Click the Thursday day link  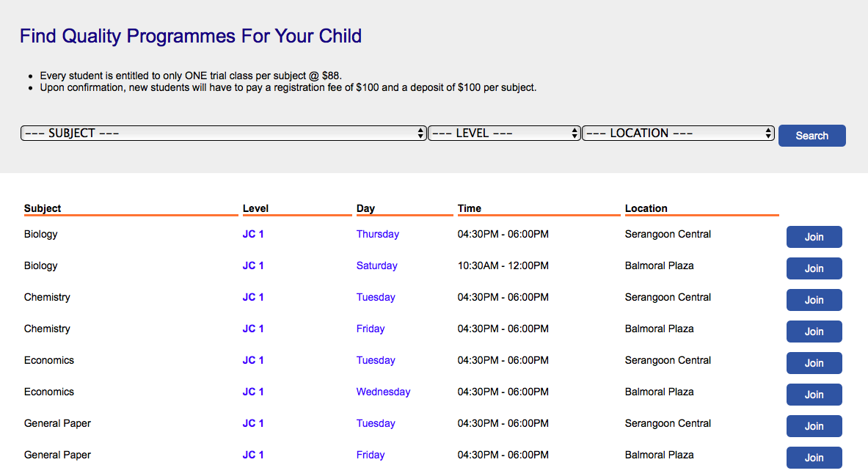click(x=377, y=234)
